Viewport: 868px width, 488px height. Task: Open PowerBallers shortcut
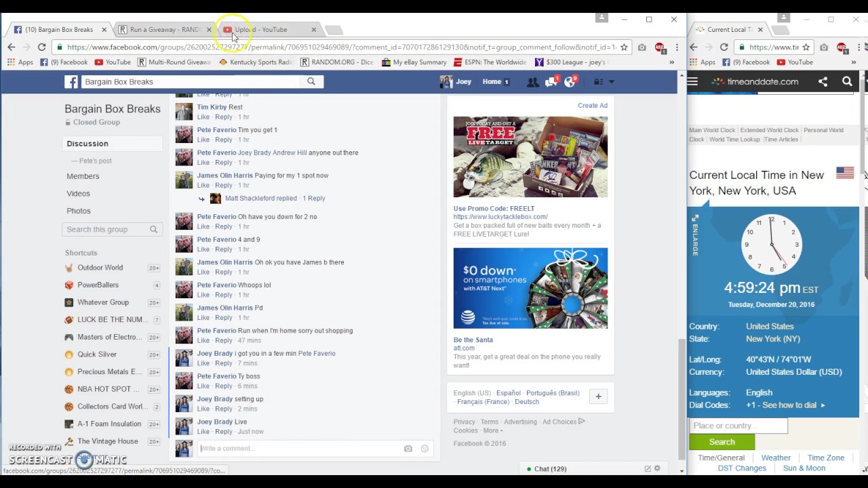pos(98,285)
